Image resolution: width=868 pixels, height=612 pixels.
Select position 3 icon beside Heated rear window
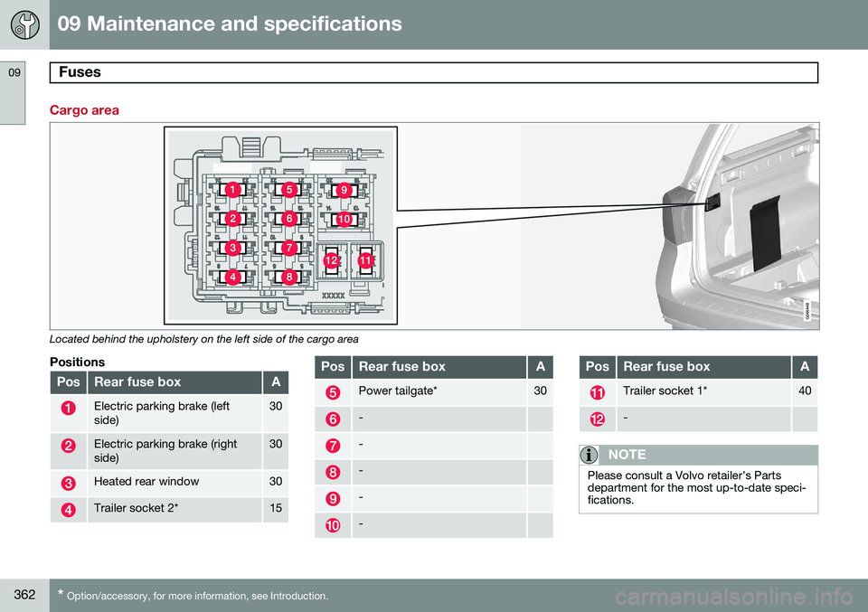(x=68, y=483)
